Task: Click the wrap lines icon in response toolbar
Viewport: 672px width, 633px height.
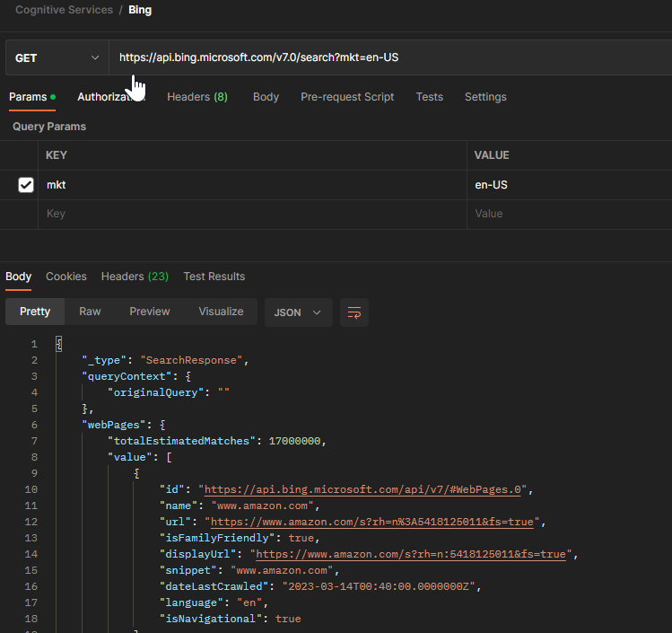Action: pos(354,312)
